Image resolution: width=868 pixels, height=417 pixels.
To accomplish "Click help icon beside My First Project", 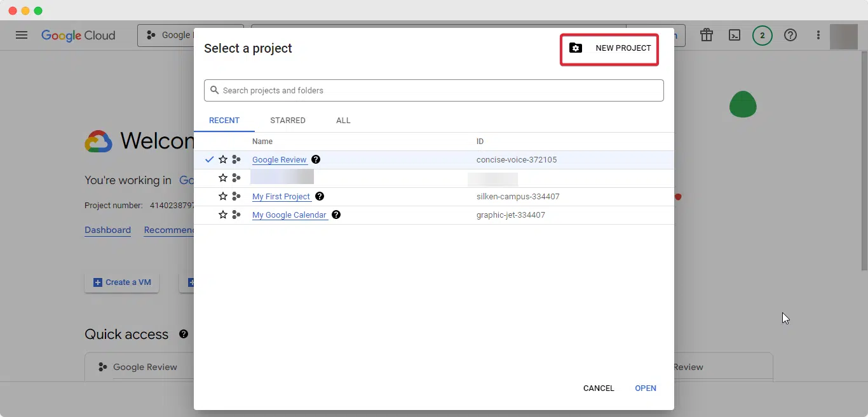I will pos(320,197).
